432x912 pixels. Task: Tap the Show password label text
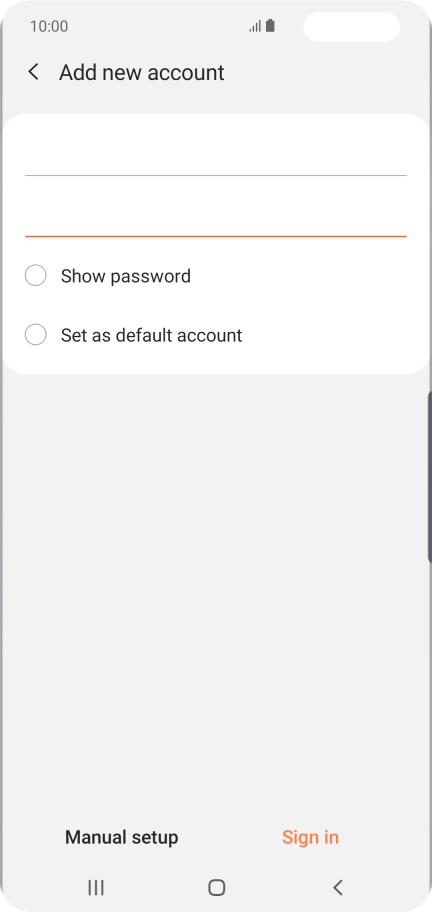tap(126, 276)
